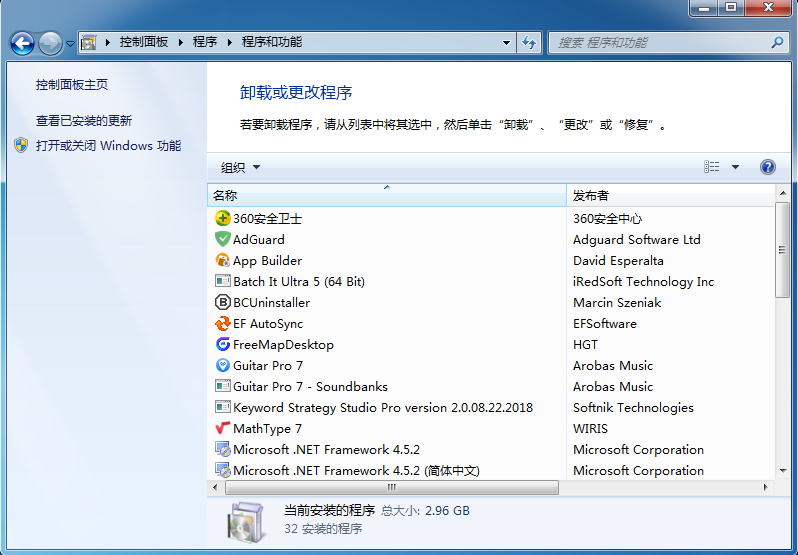This screenshot has width=798, height=555.
Task: Go to 程序 in the breadcrumb
Action: [x=205, y=42]
